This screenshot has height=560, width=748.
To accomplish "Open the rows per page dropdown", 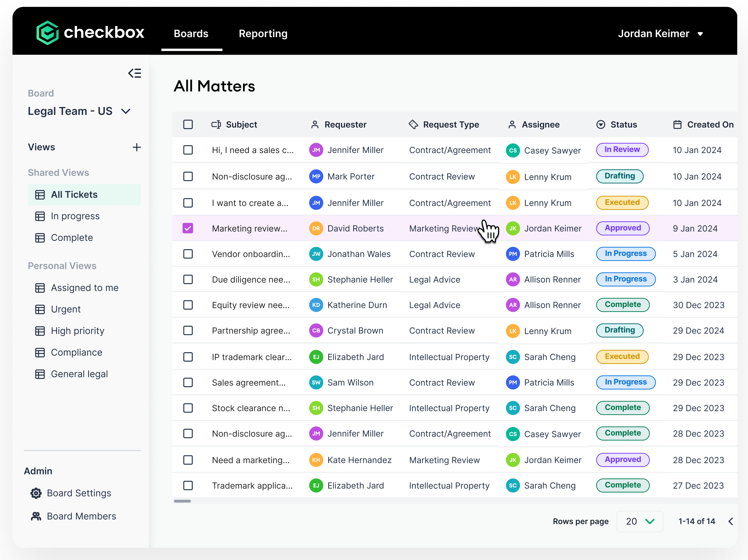I will 639,522.
